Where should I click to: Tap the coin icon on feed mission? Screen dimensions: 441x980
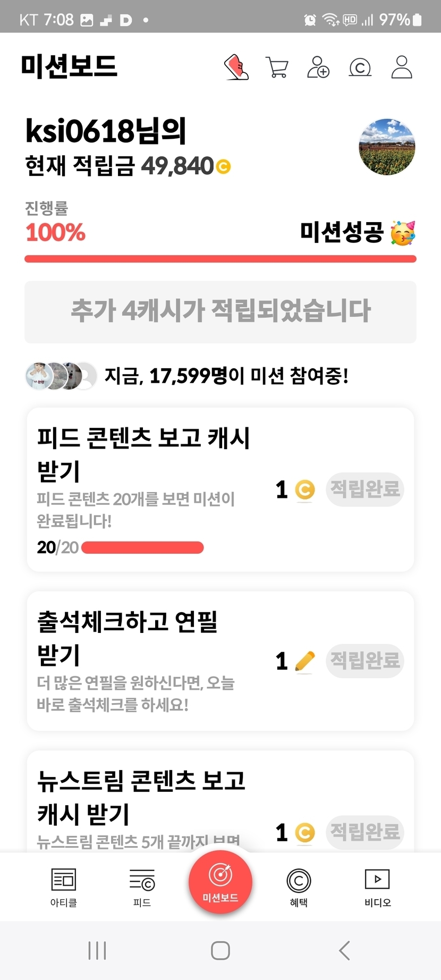[304, 489]
